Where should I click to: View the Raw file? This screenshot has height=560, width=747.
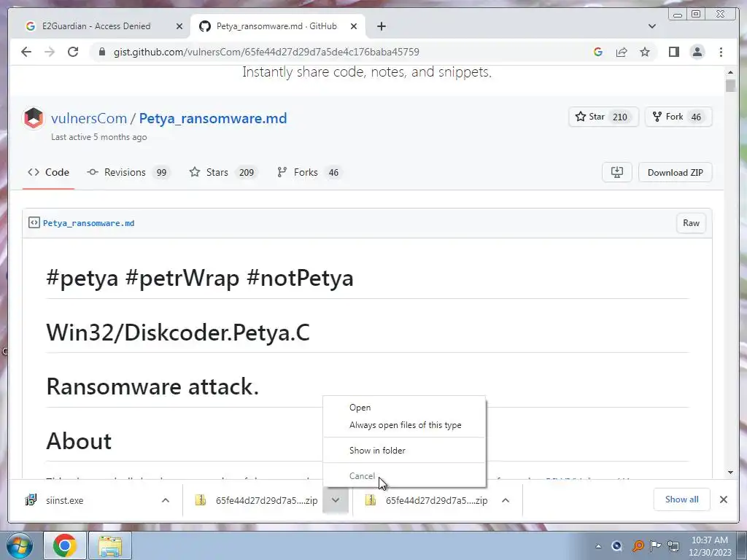tap(691, 223)
